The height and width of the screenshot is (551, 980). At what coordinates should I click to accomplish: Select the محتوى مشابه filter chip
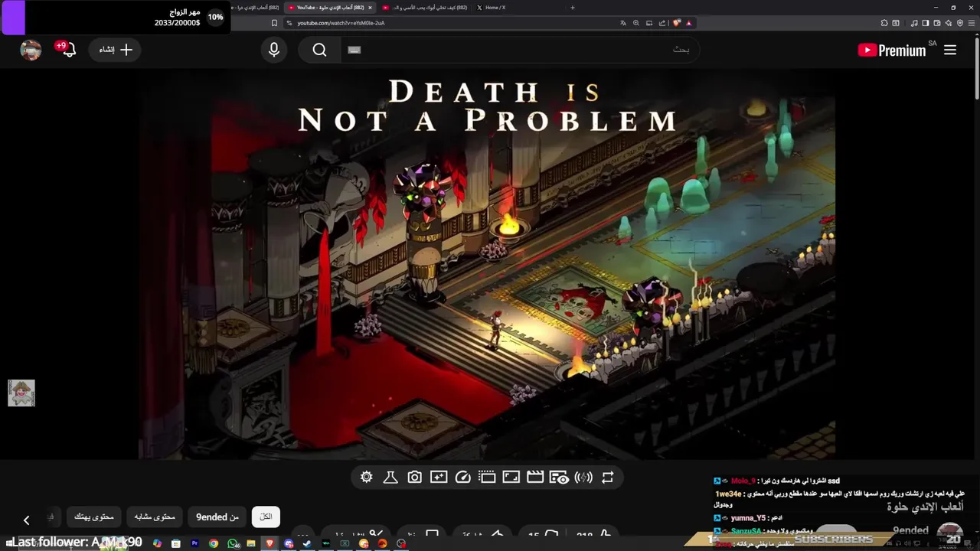[x=155, y=517]
